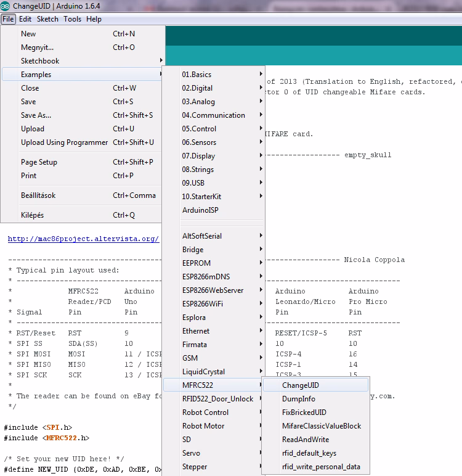Viewport: 462px width, 476px height.
Task: Click Save As... in File menu
Action: point(36,115)
